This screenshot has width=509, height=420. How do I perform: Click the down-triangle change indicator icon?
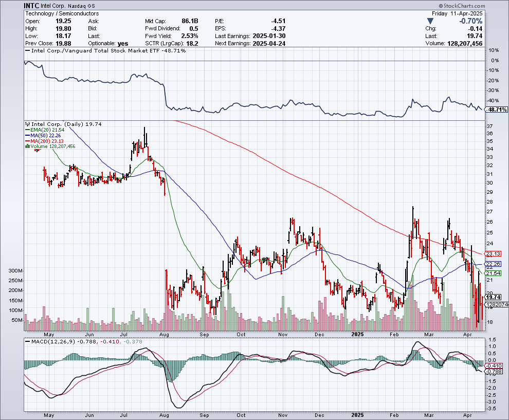point(430,21)
